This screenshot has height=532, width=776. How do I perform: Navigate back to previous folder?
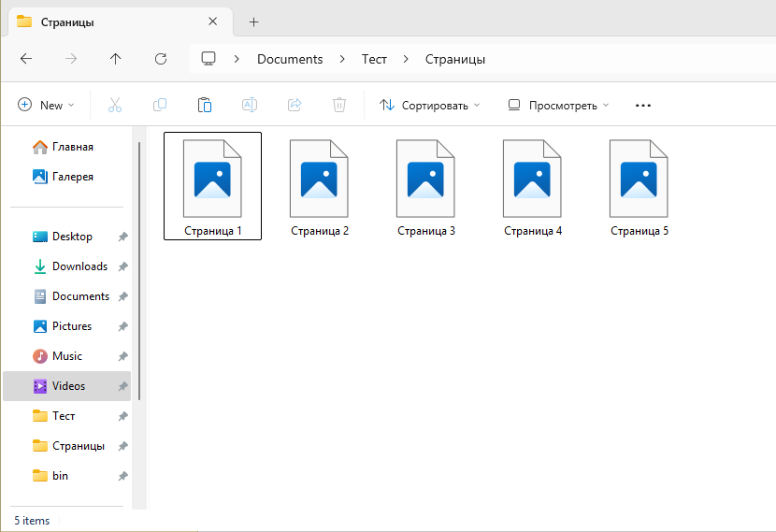[26, 59]
